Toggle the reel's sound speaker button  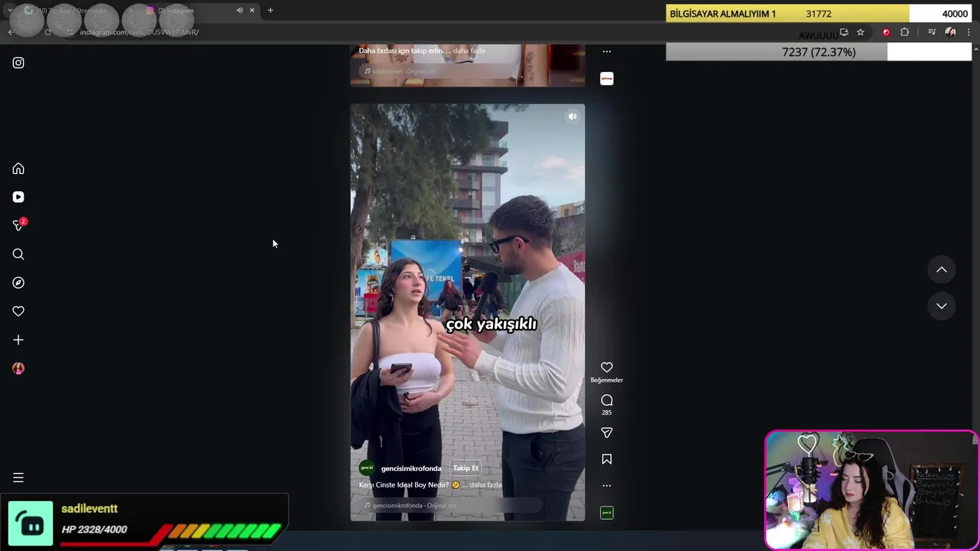click(x=572, y=116)
